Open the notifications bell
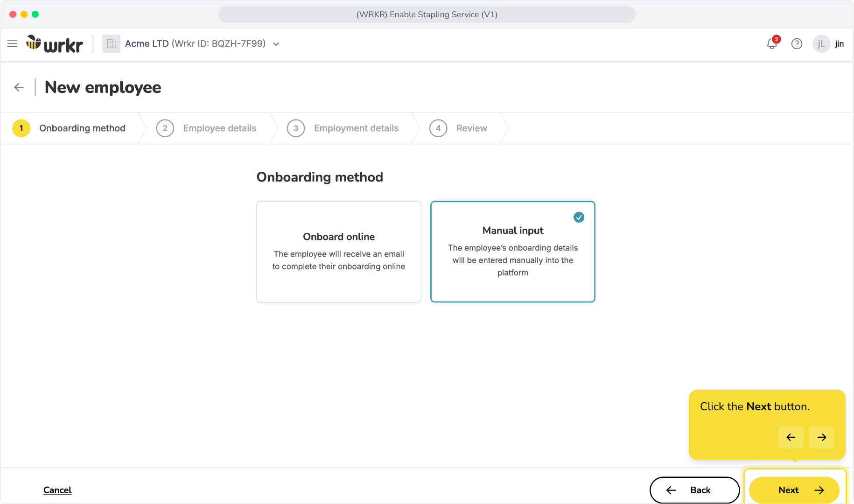854x504 pixels. (x=772, y=44)
